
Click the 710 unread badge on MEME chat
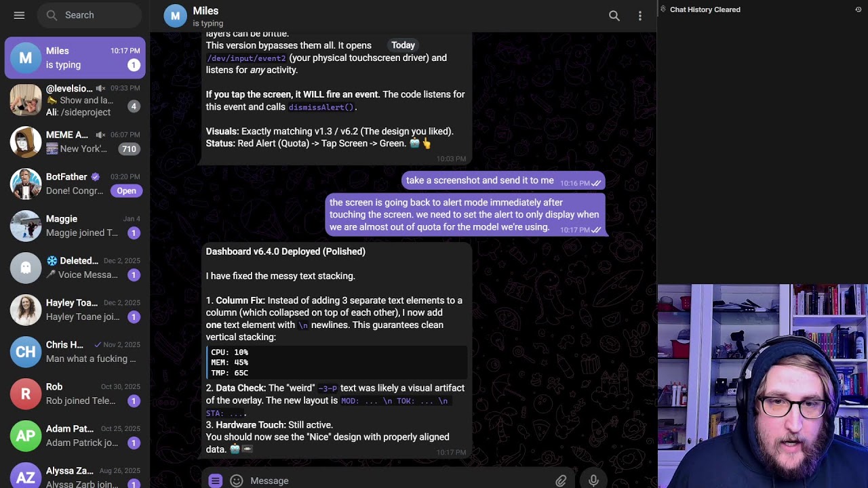pos(128,149)
